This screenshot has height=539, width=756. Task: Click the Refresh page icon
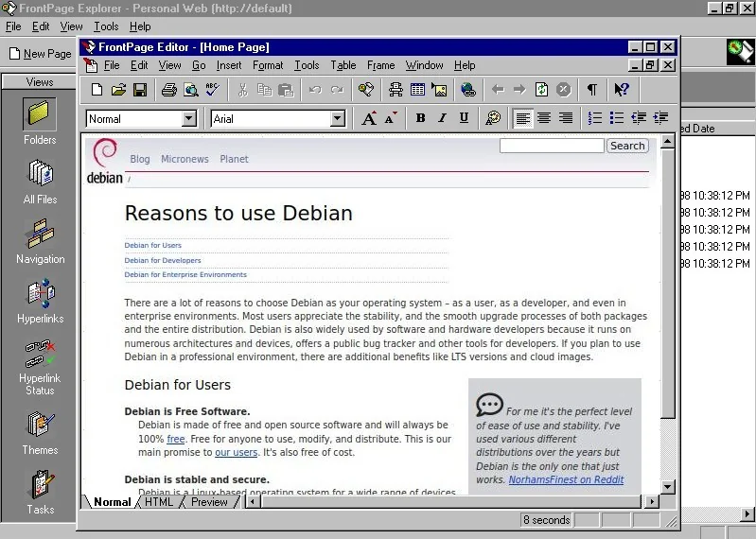point(541,90)
